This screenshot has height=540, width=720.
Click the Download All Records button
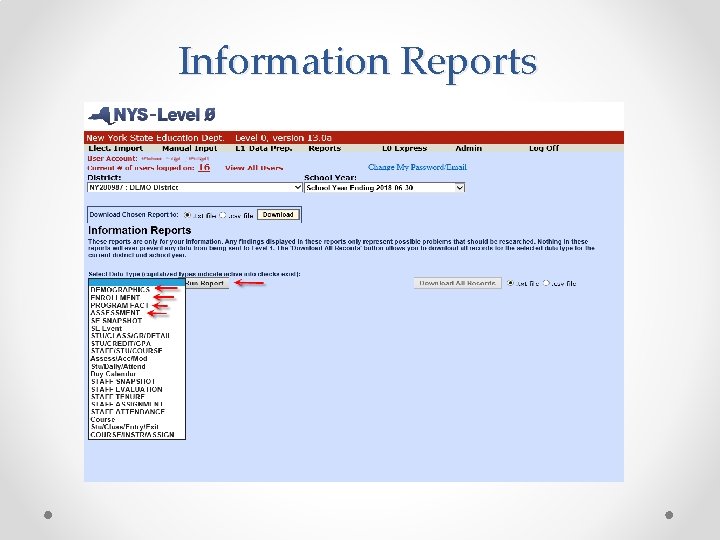pos(457,283)
